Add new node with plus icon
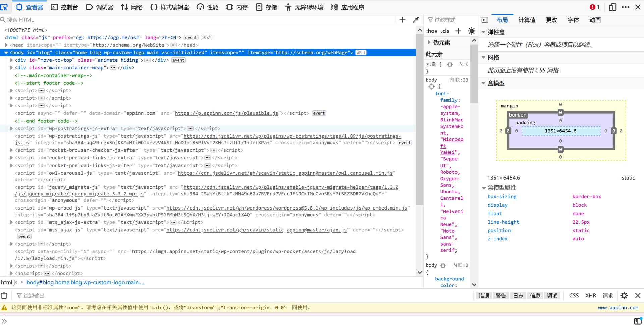 402,20
